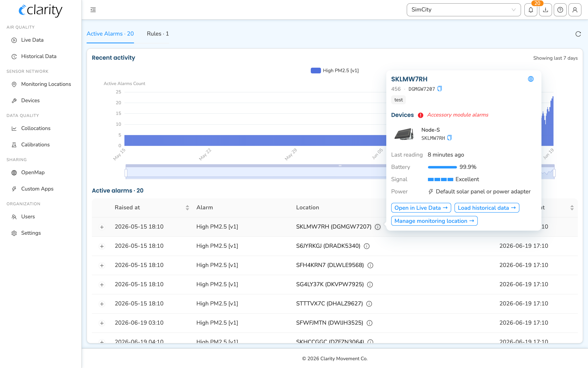Open Settings page
588x368 pixels.
pyautogui.click(x=31, y=233)
